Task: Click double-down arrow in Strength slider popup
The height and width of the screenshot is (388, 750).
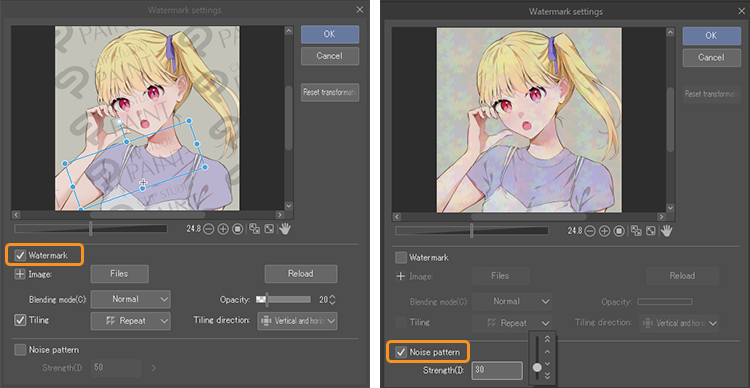Action: click(548, 376)
